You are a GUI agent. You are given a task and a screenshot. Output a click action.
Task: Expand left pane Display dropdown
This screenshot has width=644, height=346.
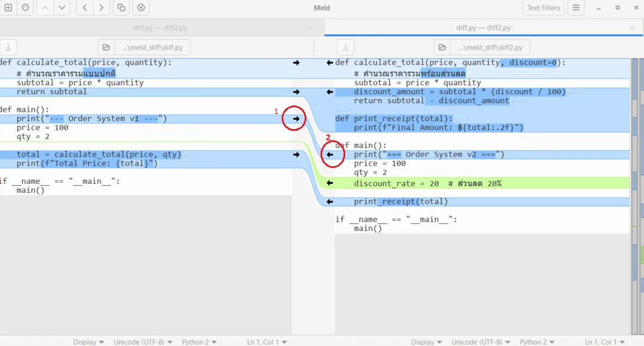click(88, 342)
